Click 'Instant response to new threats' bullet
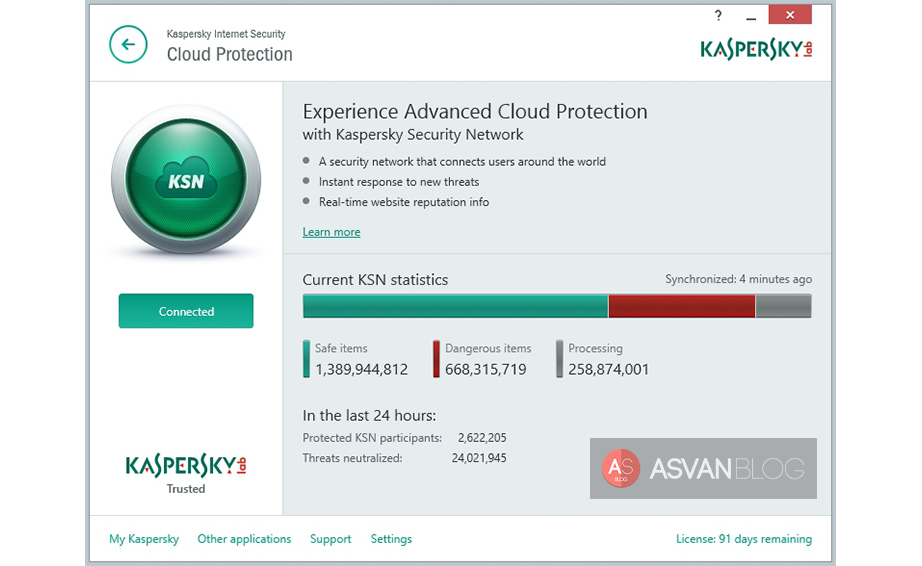 tap(399, 182)
